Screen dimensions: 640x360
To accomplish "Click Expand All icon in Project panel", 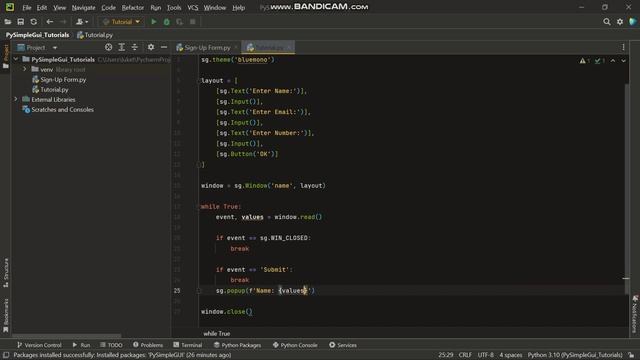I will click(x=122, y=47).
